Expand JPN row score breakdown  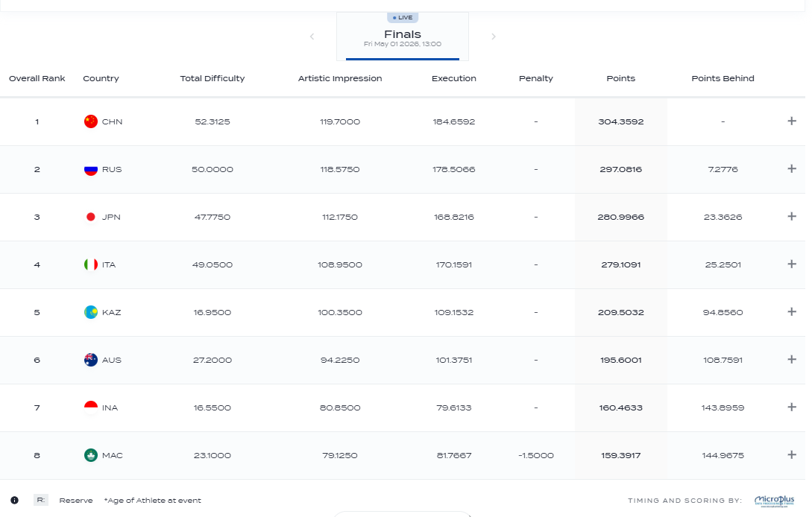(792, 216)
